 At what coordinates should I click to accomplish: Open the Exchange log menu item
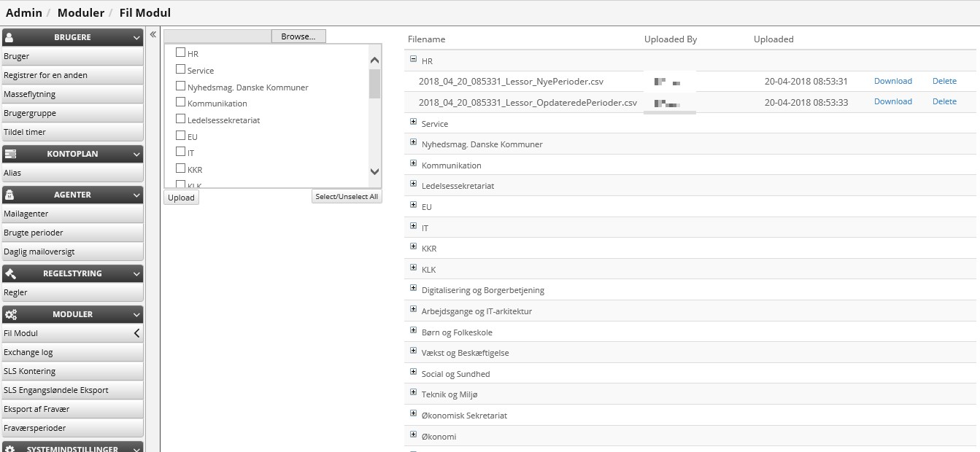click(x=28, y=352)
